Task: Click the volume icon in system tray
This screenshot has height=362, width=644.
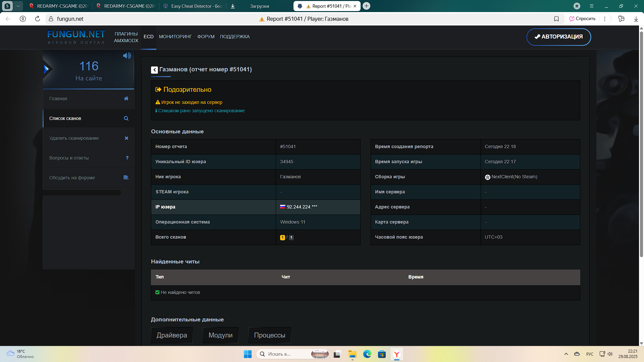Action: click(610, 354)
